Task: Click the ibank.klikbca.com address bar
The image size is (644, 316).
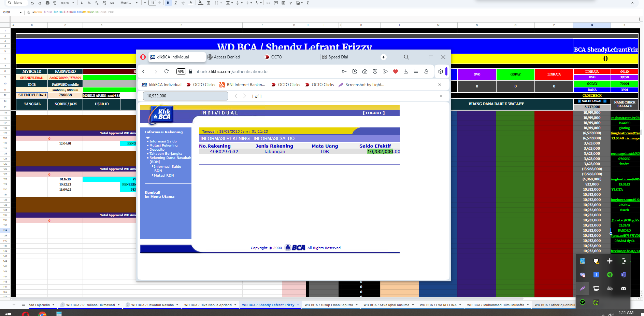Action: 232,71
